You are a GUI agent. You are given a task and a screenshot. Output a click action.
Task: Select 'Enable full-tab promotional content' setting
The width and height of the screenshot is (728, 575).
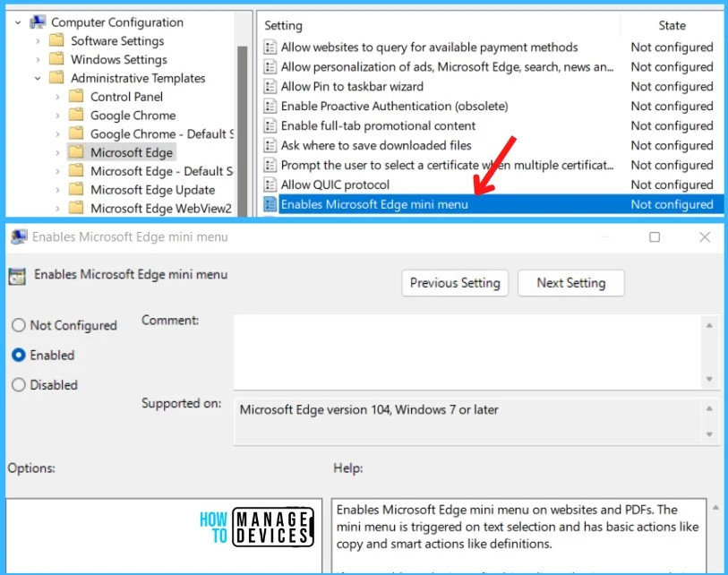pyautogui.click(x=378, y=126)
